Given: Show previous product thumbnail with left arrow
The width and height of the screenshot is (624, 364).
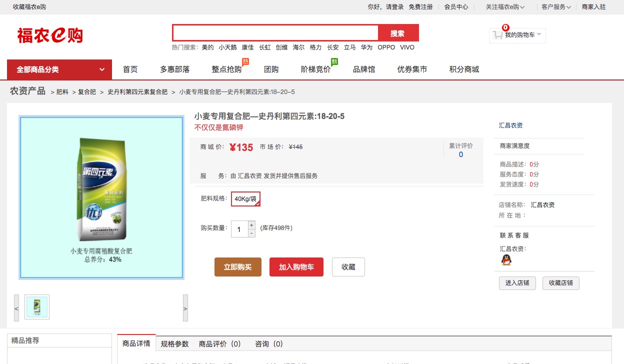Looking at the screenshot, I should (16, 309).
